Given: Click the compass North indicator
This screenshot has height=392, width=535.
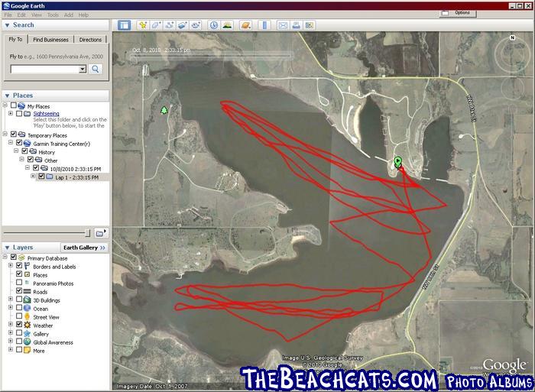Looking at the screenshot, I should 512,37.
